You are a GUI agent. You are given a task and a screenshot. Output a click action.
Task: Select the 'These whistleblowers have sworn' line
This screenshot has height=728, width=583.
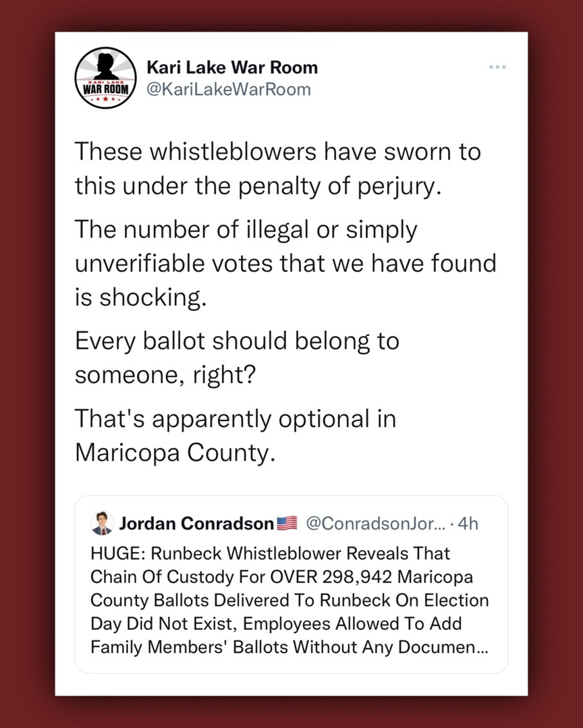(277, 151)
